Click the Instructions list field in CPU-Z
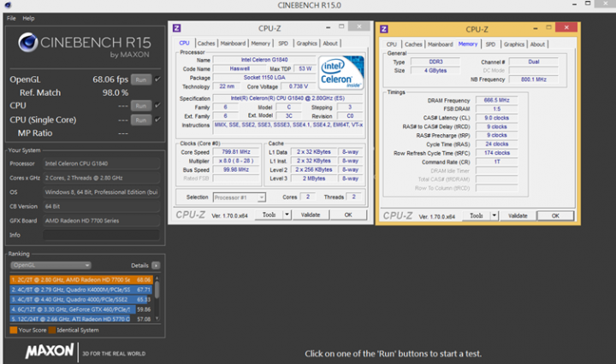Screen dimensions: 616x364 [289, 128]
